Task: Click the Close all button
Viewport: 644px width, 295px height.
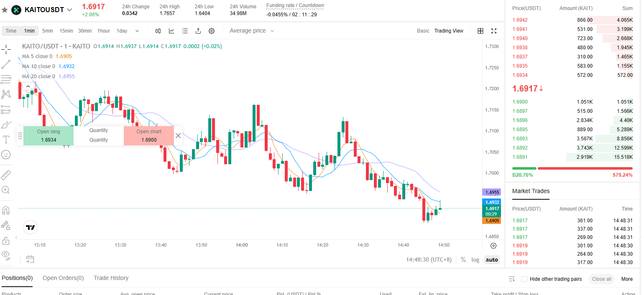Action: 601,279
